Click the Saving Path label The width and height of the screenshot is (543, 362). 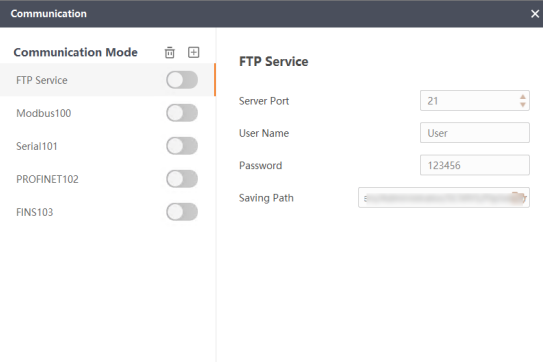point(266,198)
